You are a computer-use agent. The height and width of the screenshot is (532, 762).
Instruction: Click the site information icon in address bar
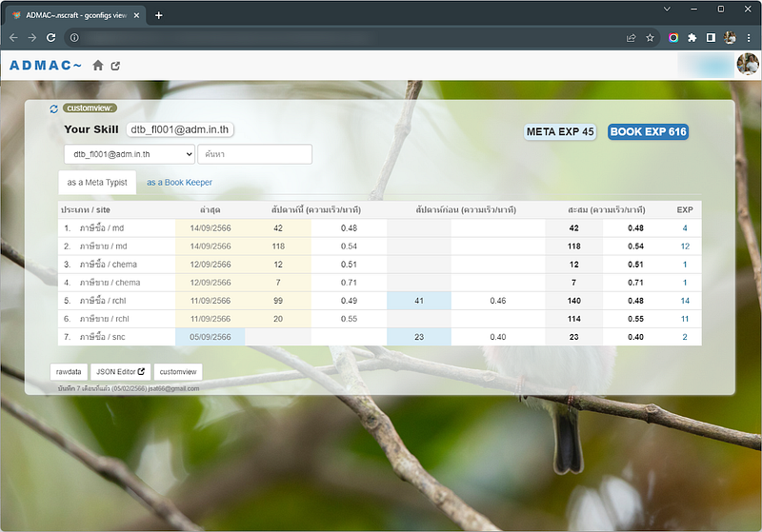(74, 38)
